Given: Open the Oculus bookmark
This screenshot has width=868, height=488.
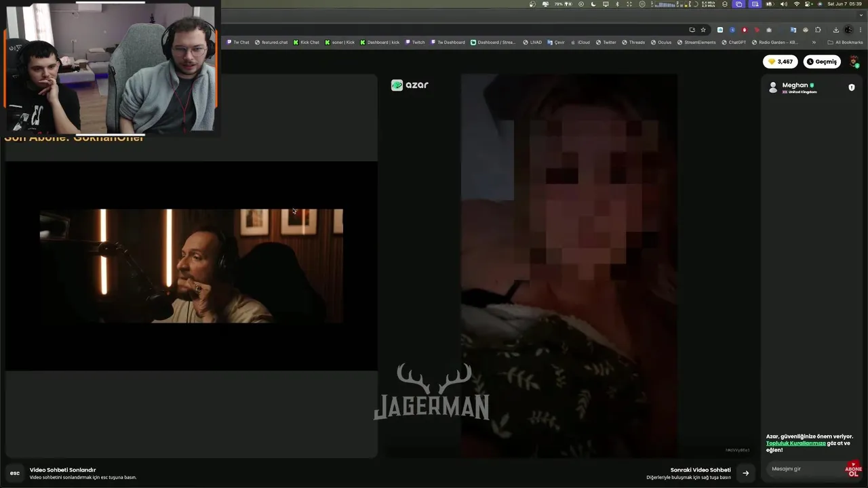Looking at the screenshot, I should coord(661,42).
